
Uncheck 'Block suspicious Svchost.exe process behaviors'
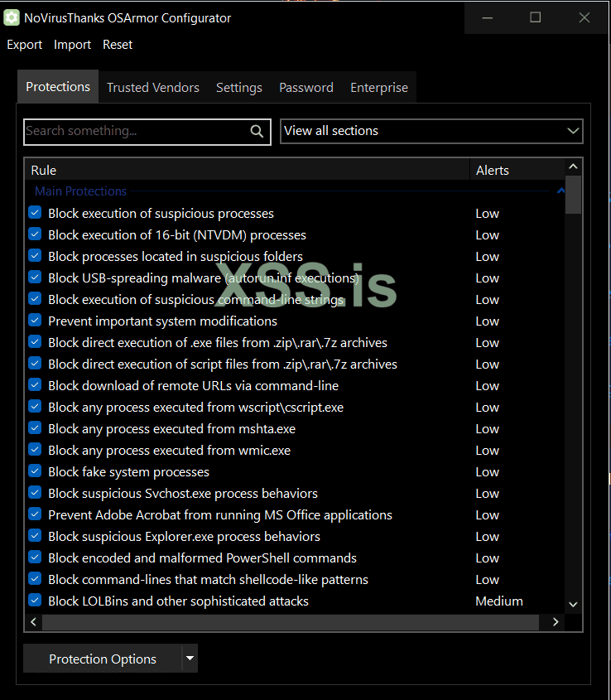click(x=35, y=492)
